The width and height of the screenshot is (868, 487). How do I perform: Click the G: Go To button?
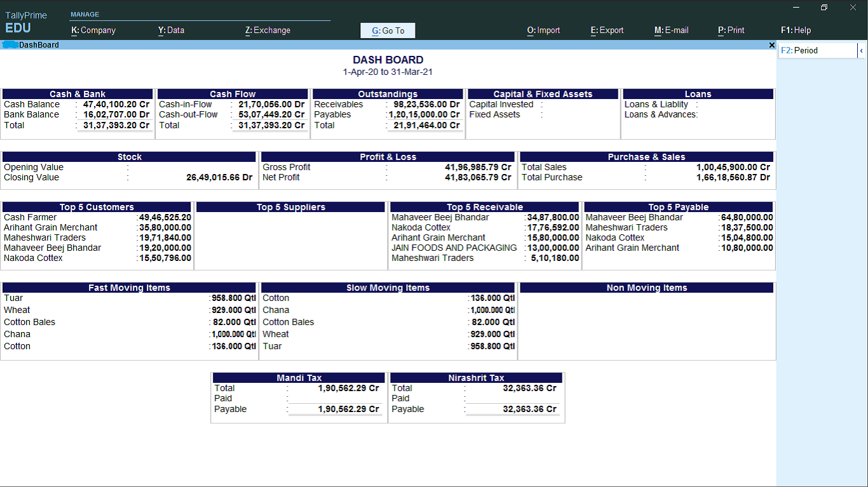pos(388,30)
